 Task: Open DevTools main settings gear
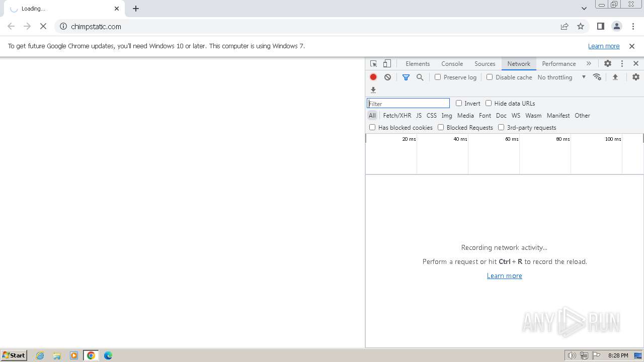608,64
